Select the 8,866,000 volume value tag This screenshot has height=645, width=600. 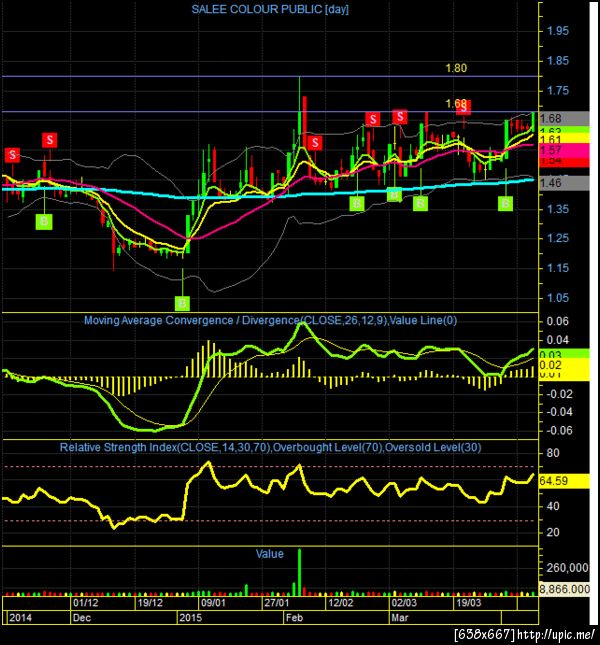point(564,589)
